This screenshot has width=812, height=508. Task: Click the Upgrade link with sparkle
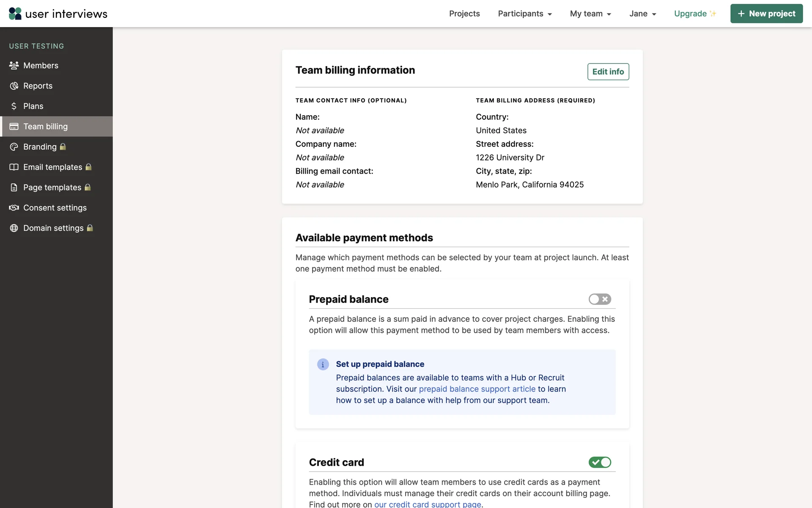click(695, 14)
